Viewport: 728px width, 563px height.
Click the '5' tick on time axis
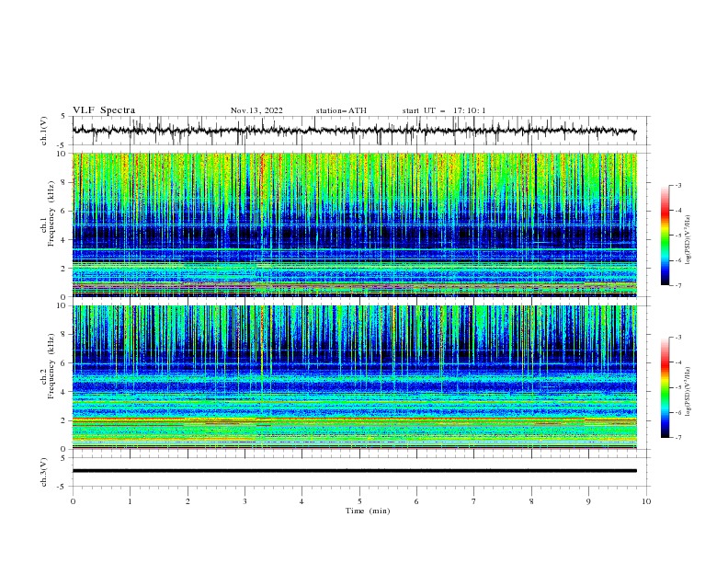point(359,501)
